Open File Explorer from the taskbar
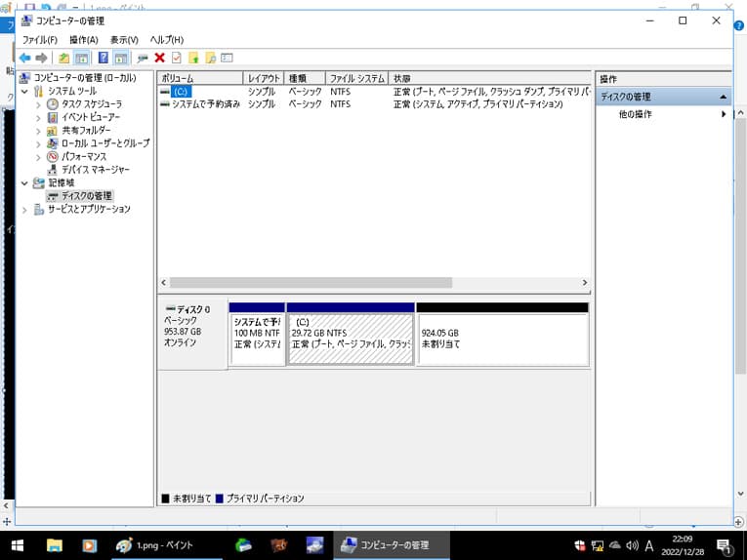 pyautogui.click(x=55, y=544)
